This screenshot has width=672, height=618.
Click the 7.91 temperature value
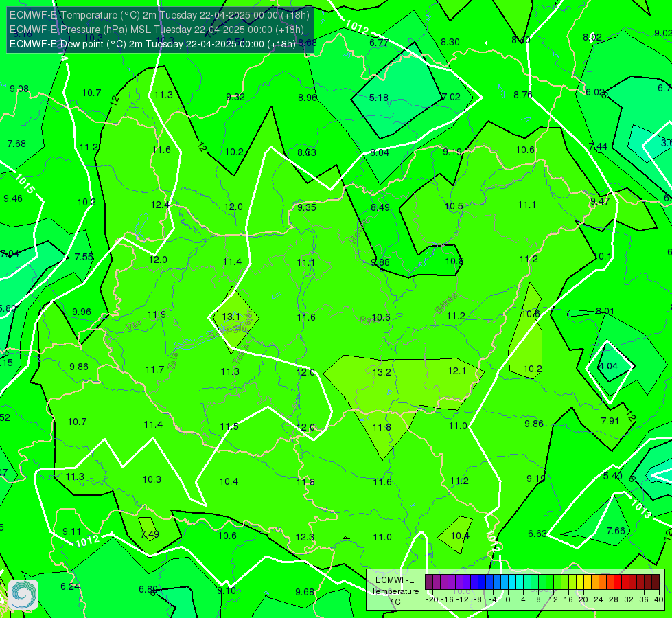[x=610, y=421]
